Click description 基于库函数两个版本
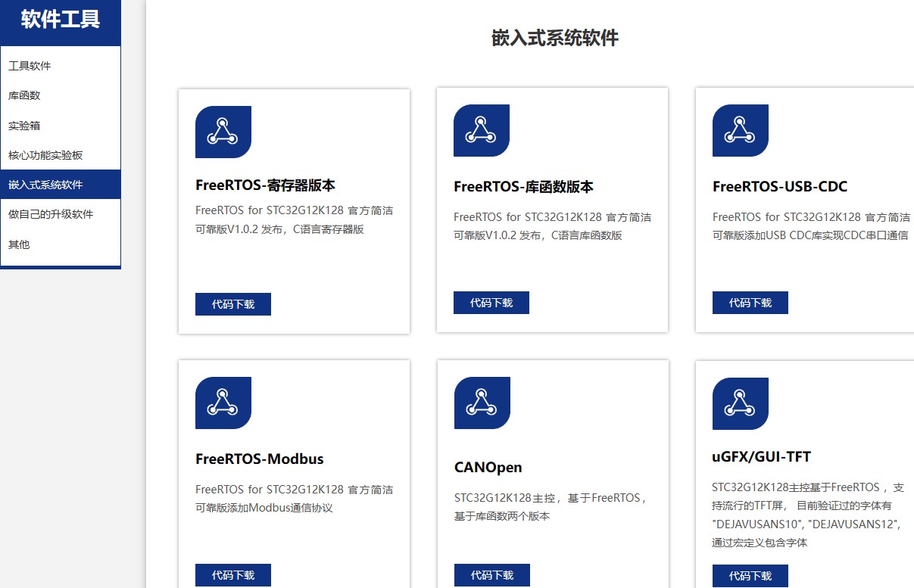Screen dimensions: 914x588 [551, 507]
